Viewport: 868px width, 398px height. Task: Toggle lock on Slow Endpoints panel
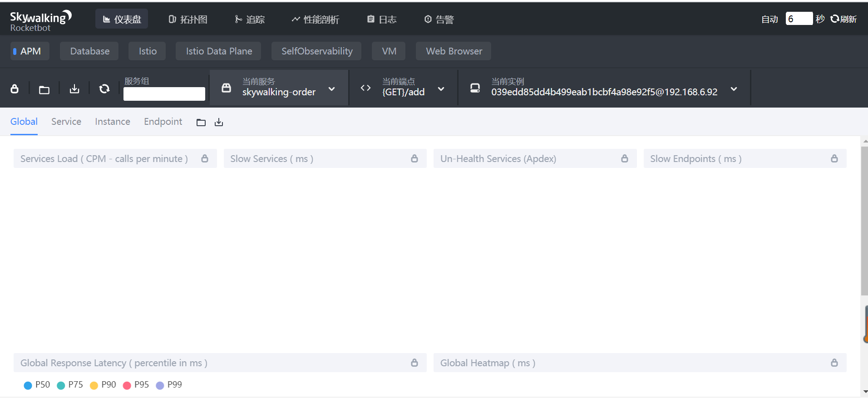coord(834,158)
